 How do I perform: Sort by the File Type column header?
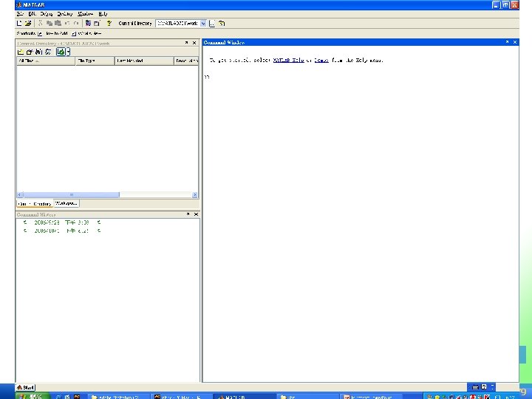tap(95, 61)
